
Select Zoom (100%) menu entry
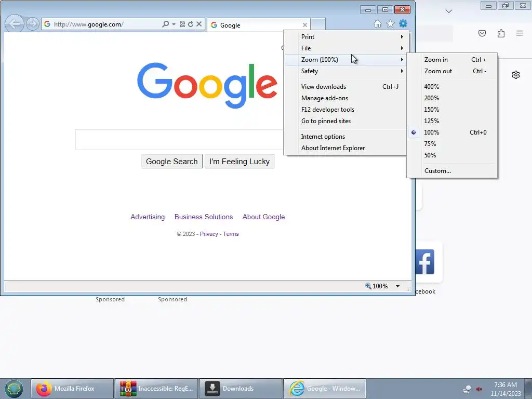click(x=347, y=60)
